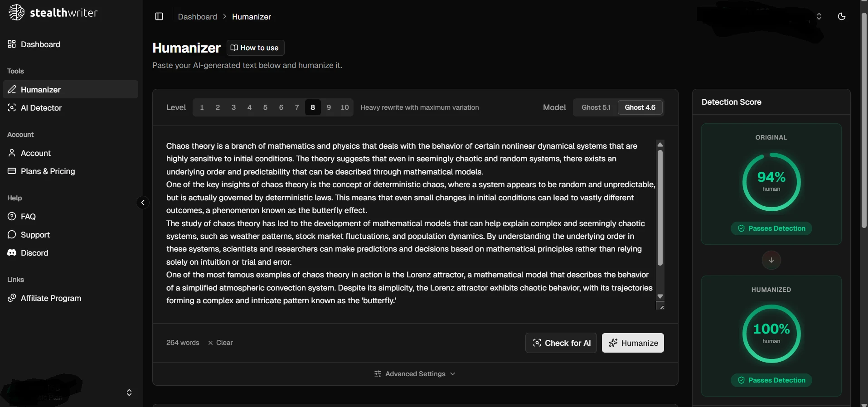
Task: Click the Humanized 100% human score ring
Action: coord(771,334)
